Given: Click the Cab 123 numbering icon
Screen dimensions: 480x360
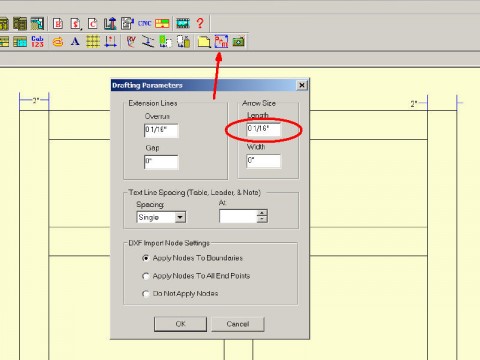Looking at the screenshot, I should point(37,42).
